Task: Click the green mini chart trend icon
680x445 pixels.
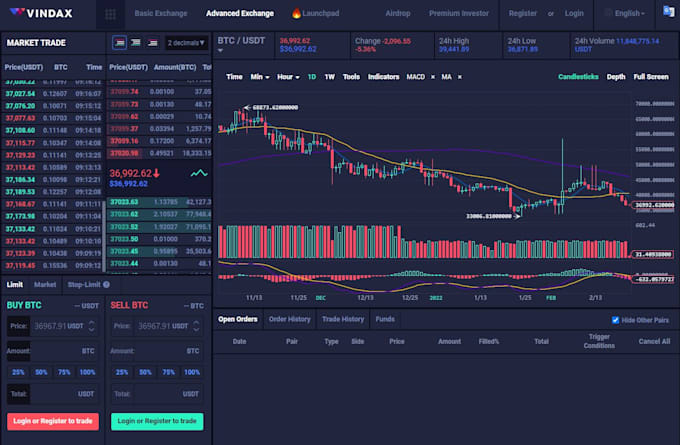Action: pos(199,173)
